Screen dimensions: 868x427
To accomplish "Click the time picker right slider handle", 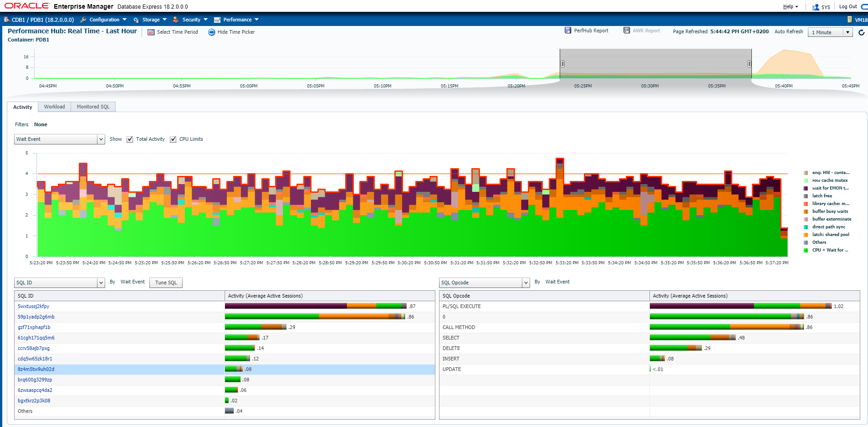I will [749, 64].
